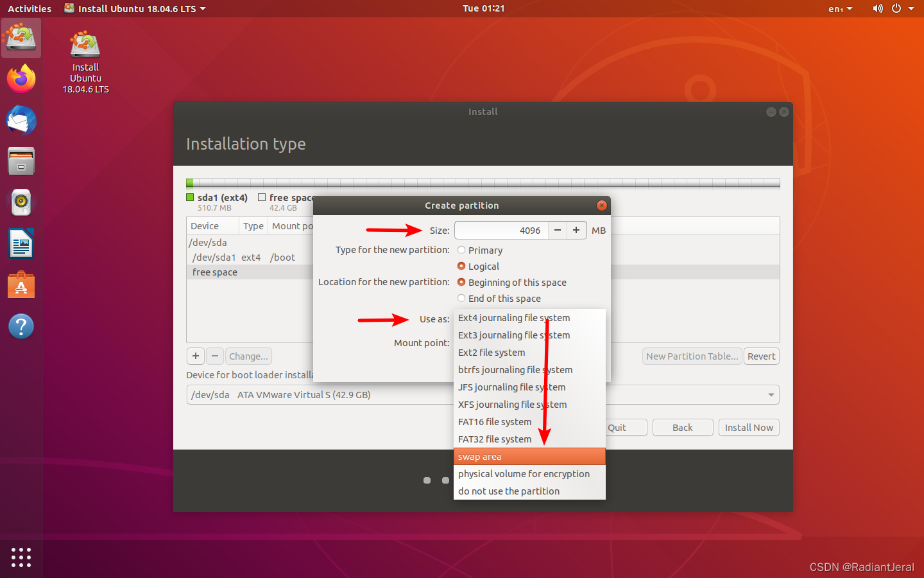Minimize the Install window
Image resolution: width=924 pixels, height=578 pixels.
coord(771,112)
